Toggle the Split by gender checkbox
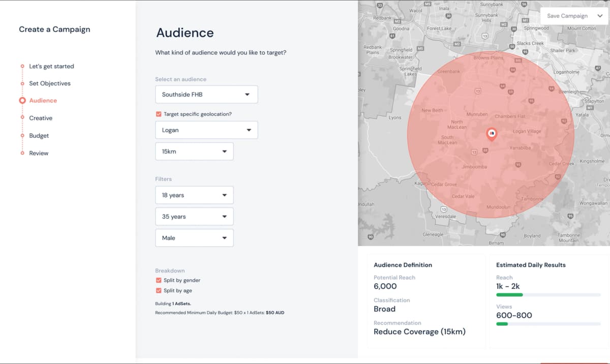The image size is (610, 364). point(159,280)
